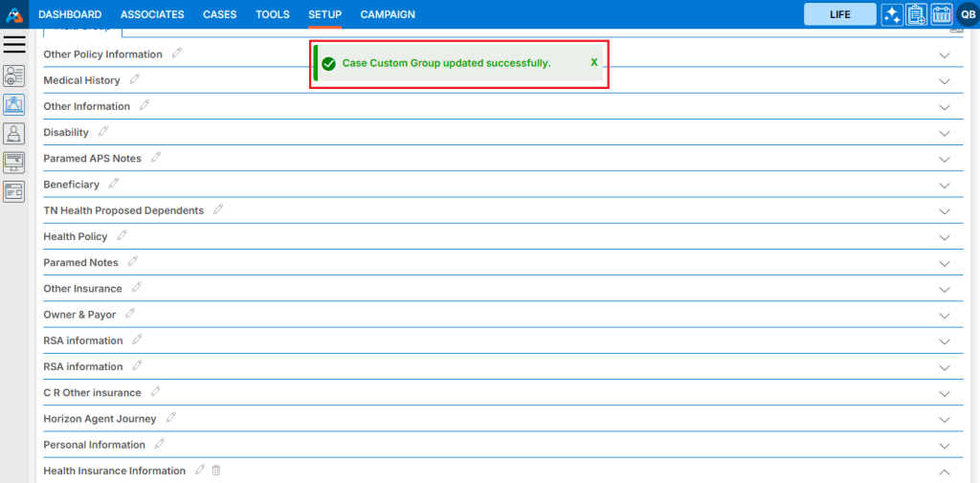Viewport: 980px width, 483px height.
Task: Click the pencil beside Owner & Payor
Action: [130, 314]
